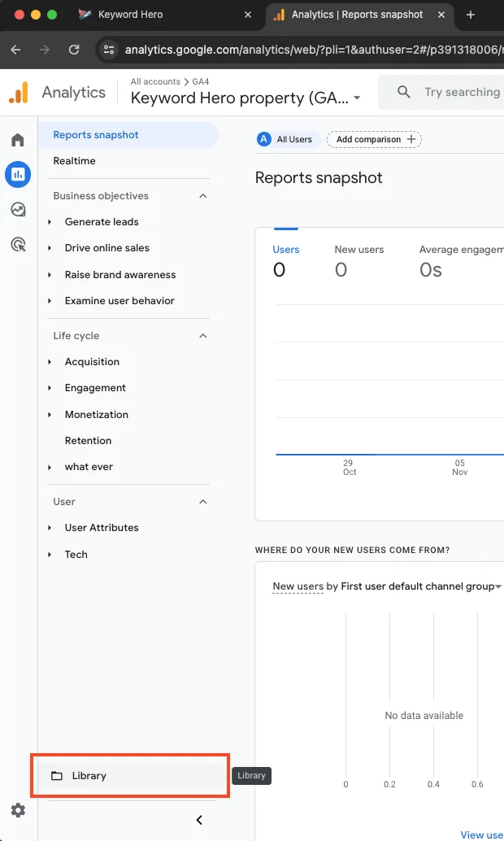Open the Explore icon in left rail
The image size is (504, 841).
pyautogui.click(x=18, y=209)
